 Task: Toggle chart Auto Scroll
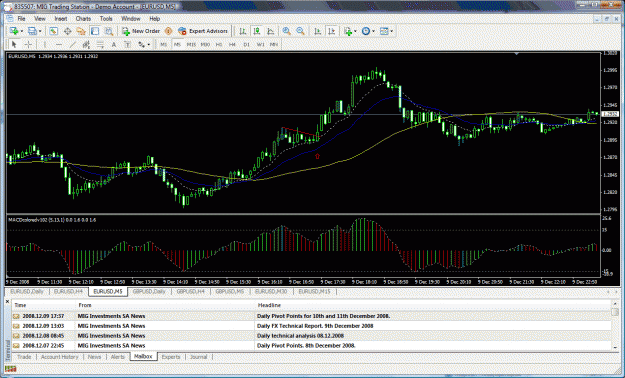tap(318, 31)
